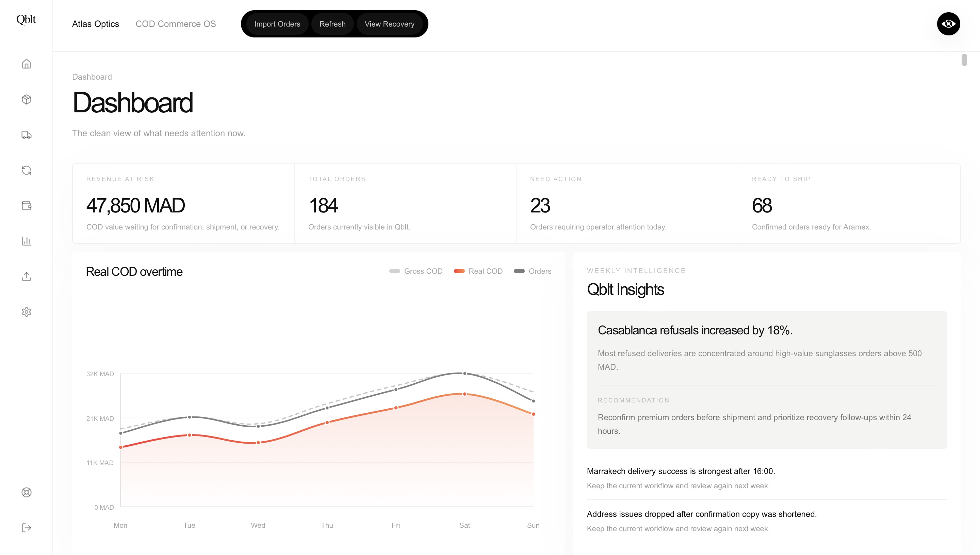Click the View Recovery button
980x555 pixels.
389,23
